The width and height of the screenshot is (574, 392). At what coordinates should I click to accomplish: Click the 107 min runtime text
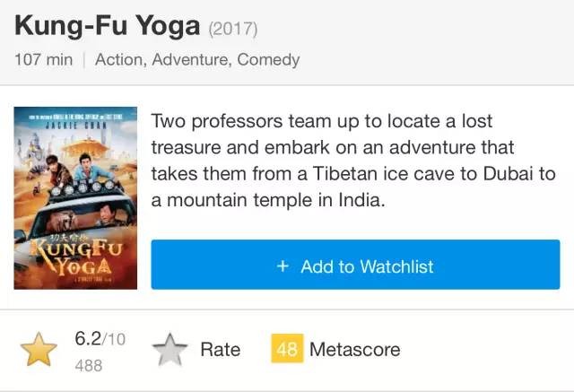coord(42,60)
